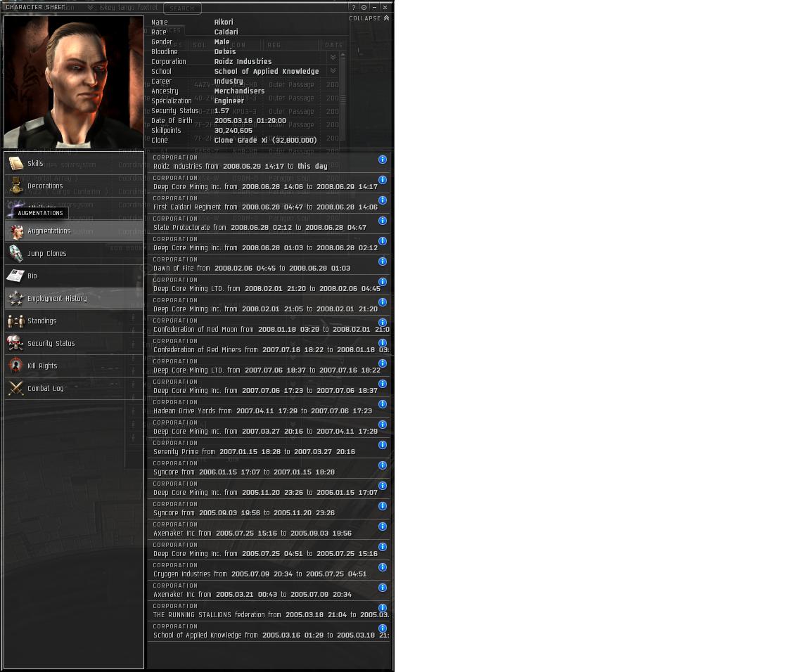Show info for Serenity Prime row

[x=383, y=444]
